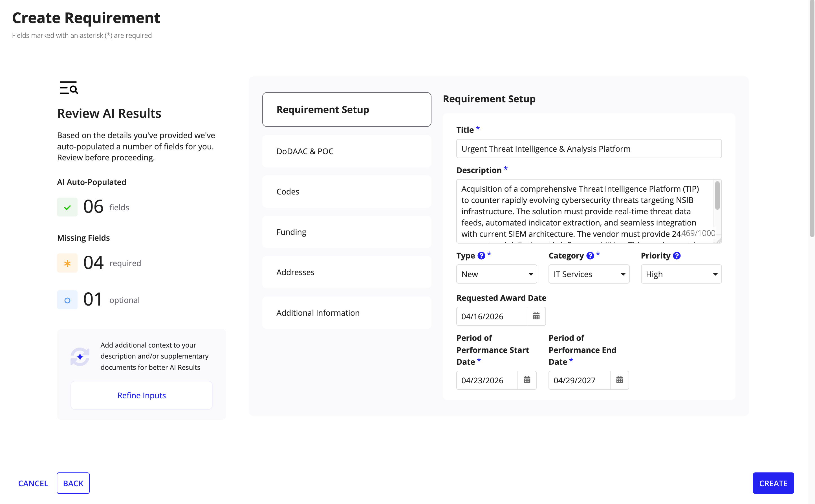Click the Performance End Date field 04/29/2027
The width and height of the screenshot is (815, 504).
579,380
